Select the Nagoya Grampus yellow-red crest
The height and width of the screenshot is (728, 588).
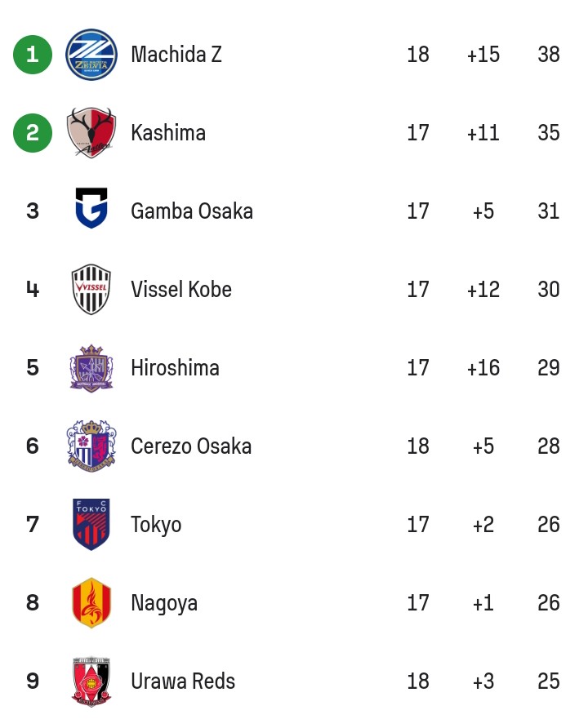(91, 602)
